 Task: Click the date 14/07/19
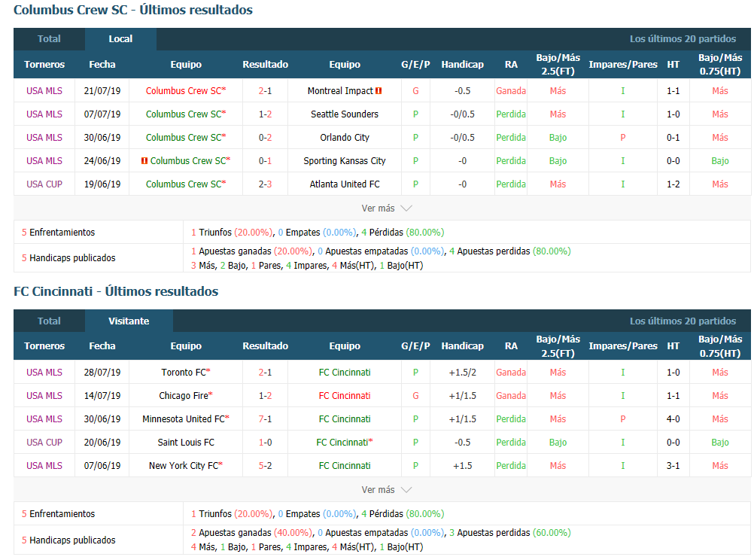tap(102, 395)
